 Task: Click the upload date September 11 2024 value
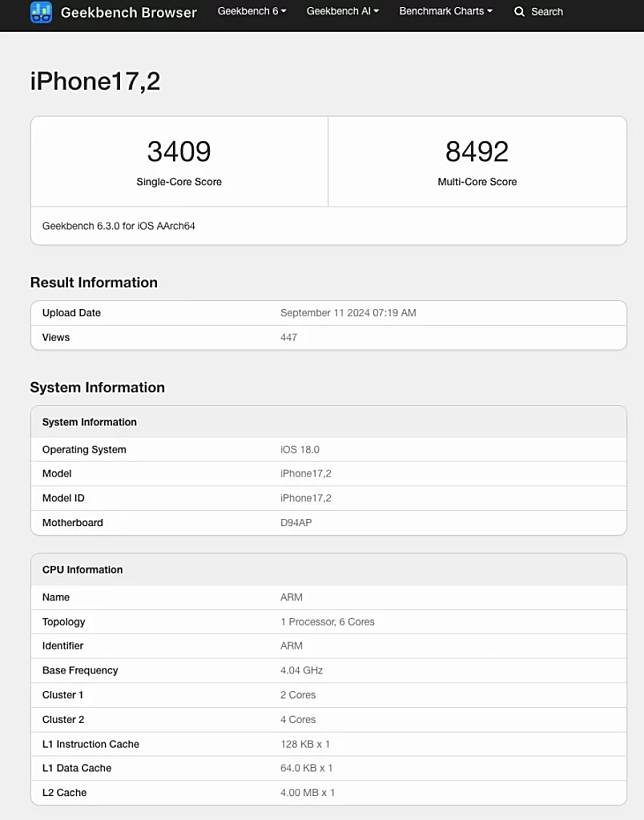click(x=348, y=313)
